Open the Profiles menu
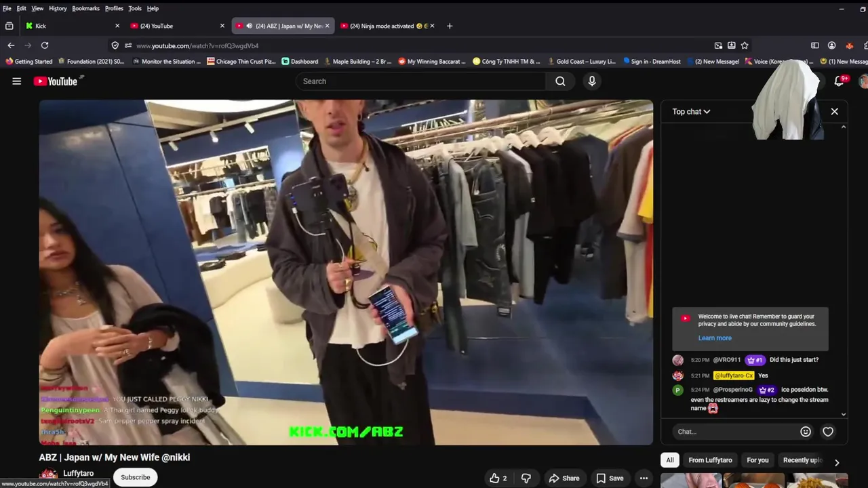This screenshot has width=868, height=488. point(114,8)
